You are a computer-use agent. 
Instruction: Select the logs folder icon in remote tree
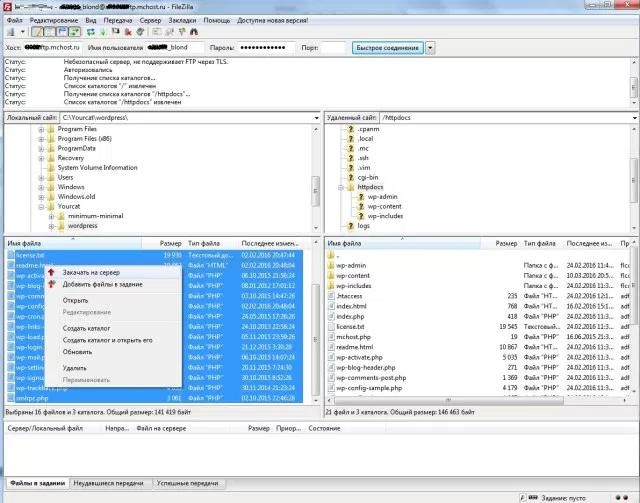click(x=350, y=226)
